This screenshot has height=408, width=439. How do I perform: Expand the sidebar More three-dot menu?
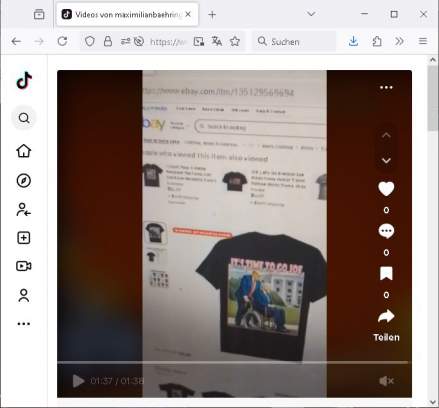(x=24, y=324)
